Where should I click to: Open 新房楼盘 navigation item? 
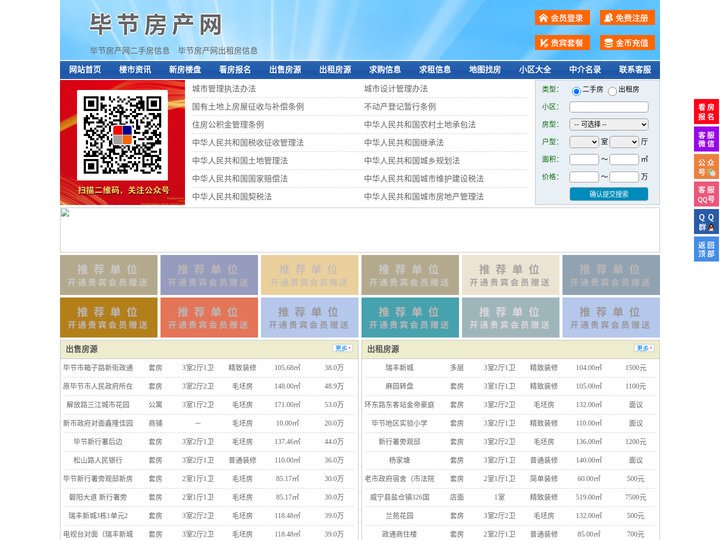[x=185, y=70]
